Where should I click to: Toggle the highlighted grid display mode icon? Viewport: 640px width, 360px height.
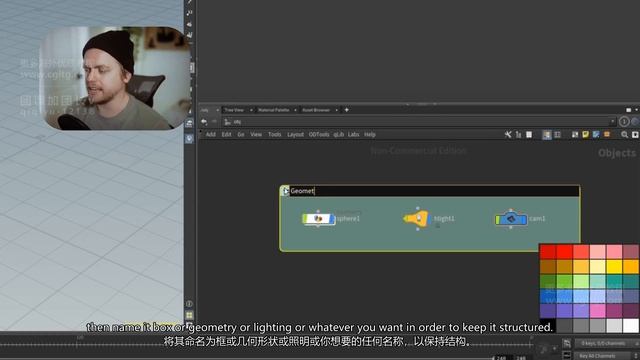[547, 135]
